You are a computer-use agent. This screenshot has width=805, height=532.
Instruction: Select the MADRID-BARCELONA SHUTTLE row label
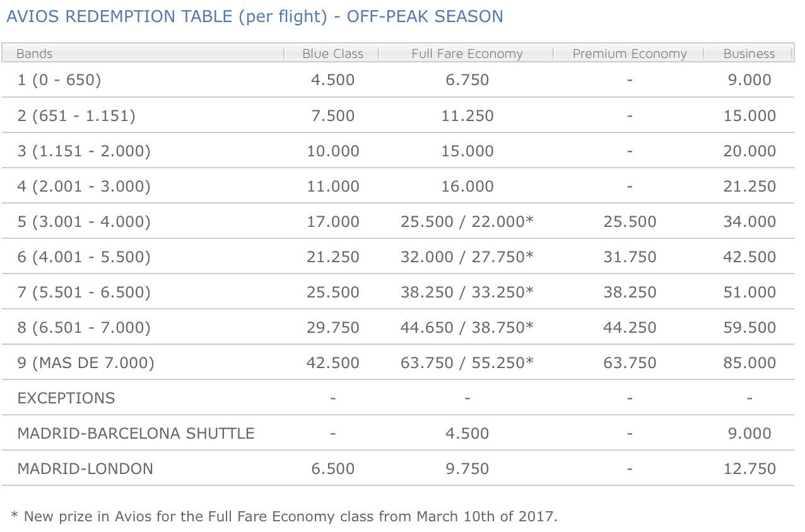[136, 433]
